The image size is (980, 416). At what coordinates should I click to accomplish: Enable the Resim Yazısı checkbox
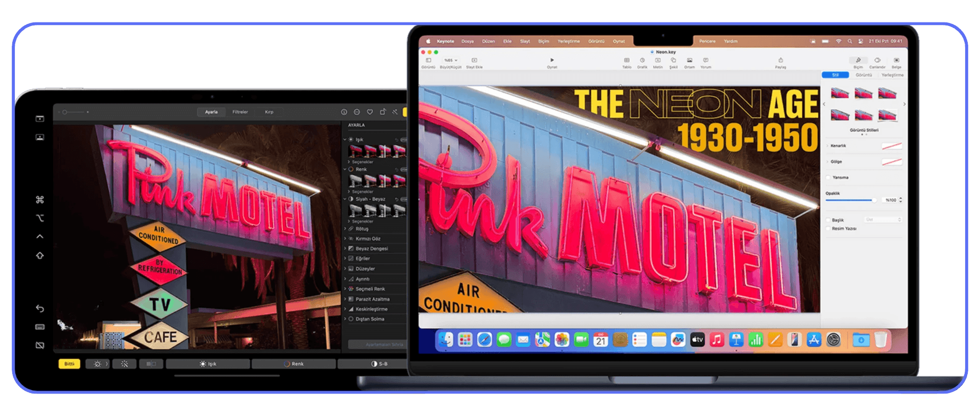828,228
